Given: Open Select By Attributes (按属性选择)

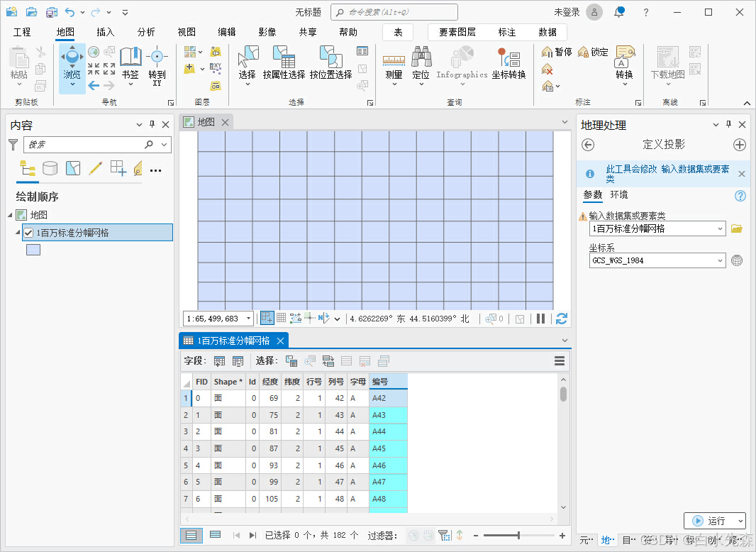Looking at the screenshot, I should (284, 62).
